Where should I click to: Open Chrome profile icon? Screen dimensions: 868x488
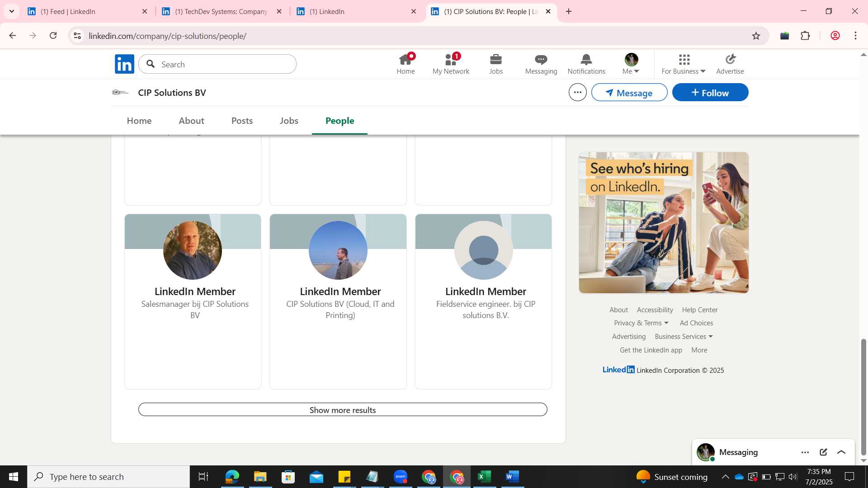[x=835, y=36]
